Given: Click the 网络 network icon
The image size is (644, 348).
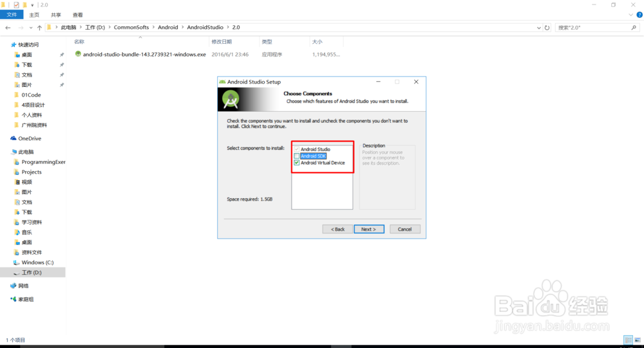Looking at the screenshot, I should click(x=14, y=286).
